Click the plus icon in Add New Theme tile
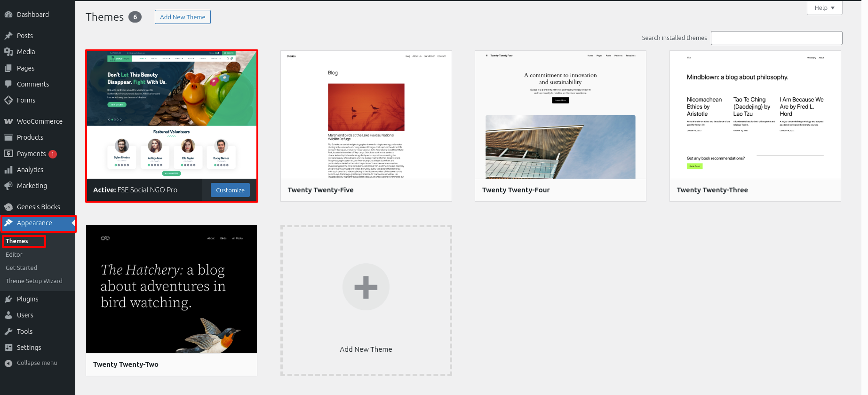The height and width of the screenshot is (395, 868). (x=366, y=287)
